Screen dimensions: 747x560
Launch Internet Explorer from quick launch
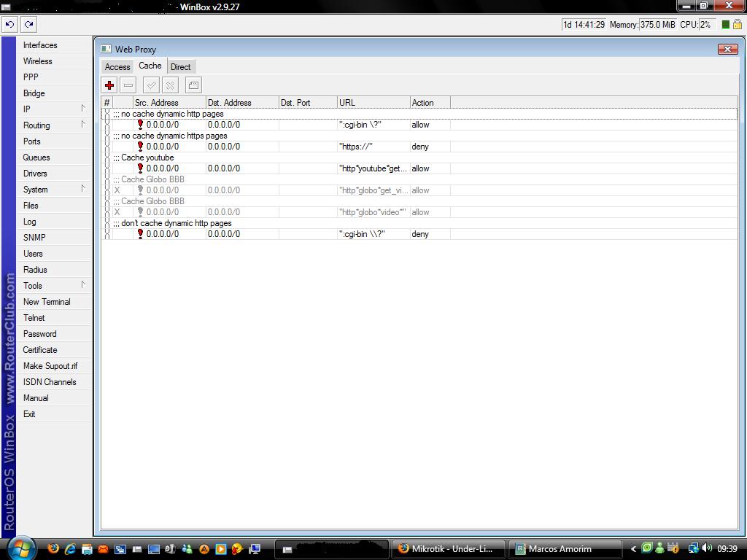click(70, 548)
